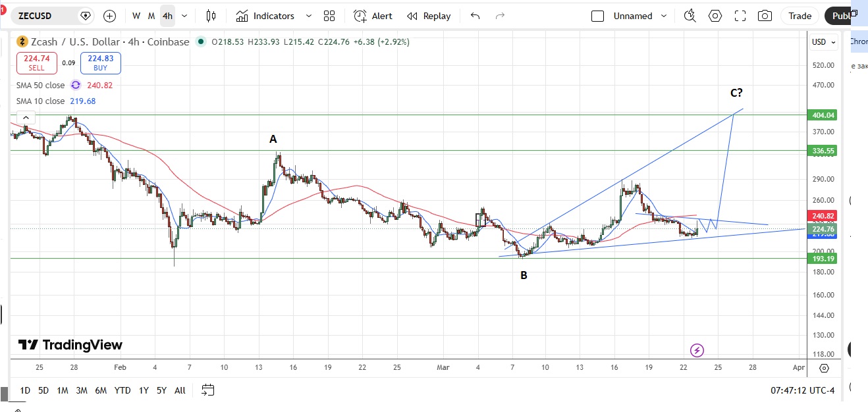868x412 pixels.
Task: Toggle the Unnamed layout checkbox square
Action: (x=597, y=16)
